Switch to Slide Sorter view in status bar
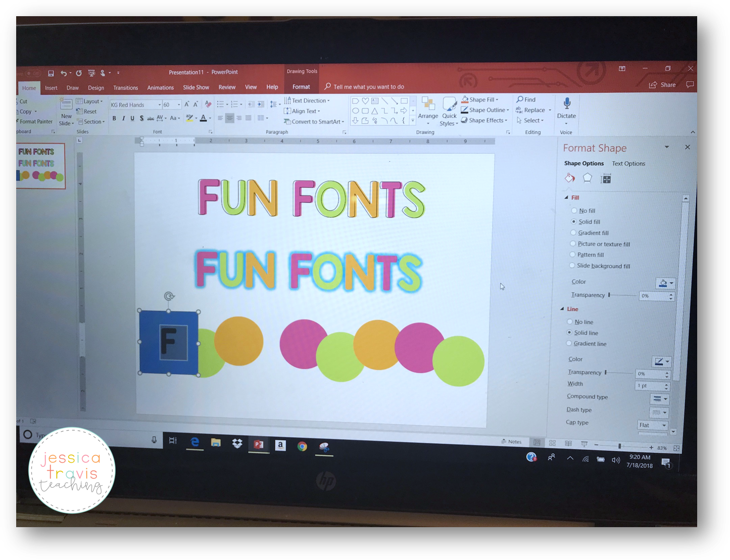This screenshot has height=560, width=730. pos(552,443)
